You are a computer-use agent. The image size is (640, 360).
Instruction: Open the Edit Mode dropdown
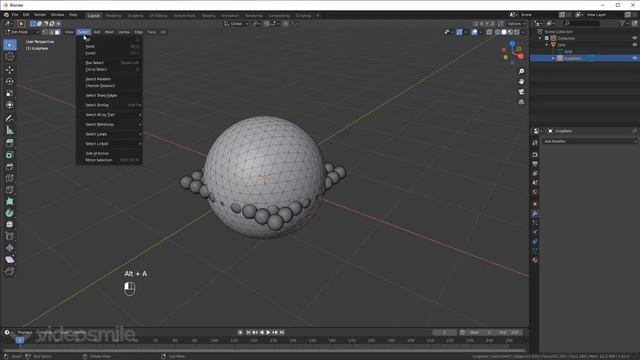coord(22,32)
